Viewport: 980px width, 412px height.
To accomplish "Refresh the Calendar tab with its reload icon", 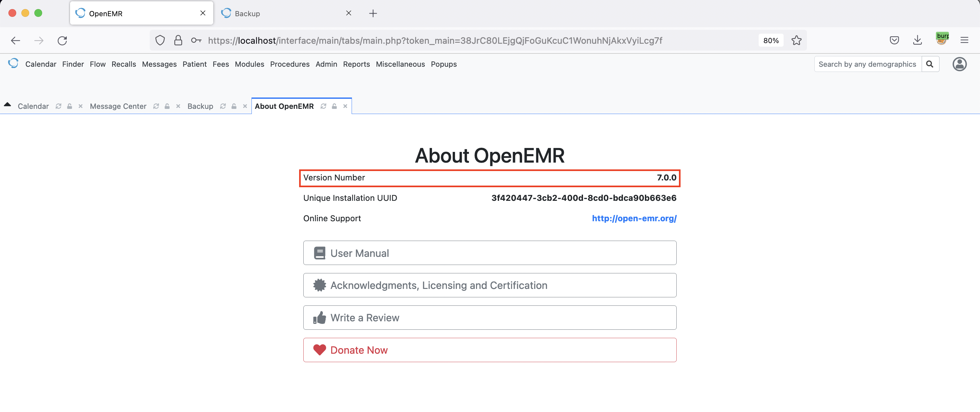I will 58,107.
